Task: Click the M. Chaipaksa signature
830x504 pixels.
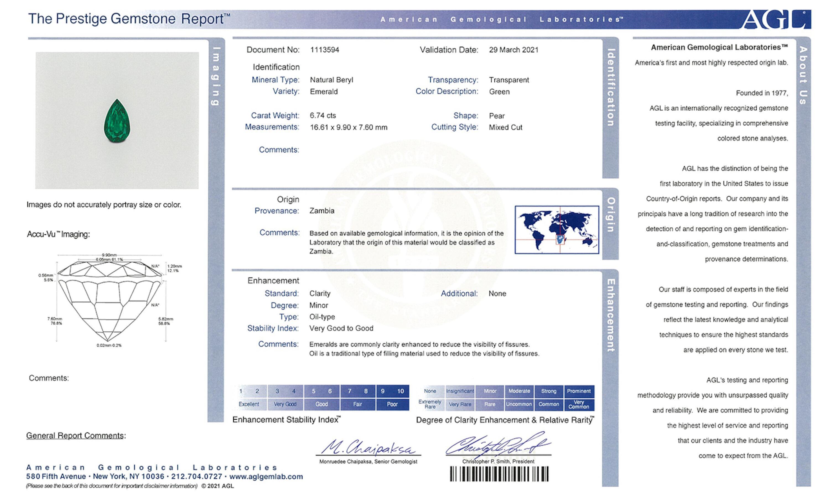Action: click(x=368, y=448)
